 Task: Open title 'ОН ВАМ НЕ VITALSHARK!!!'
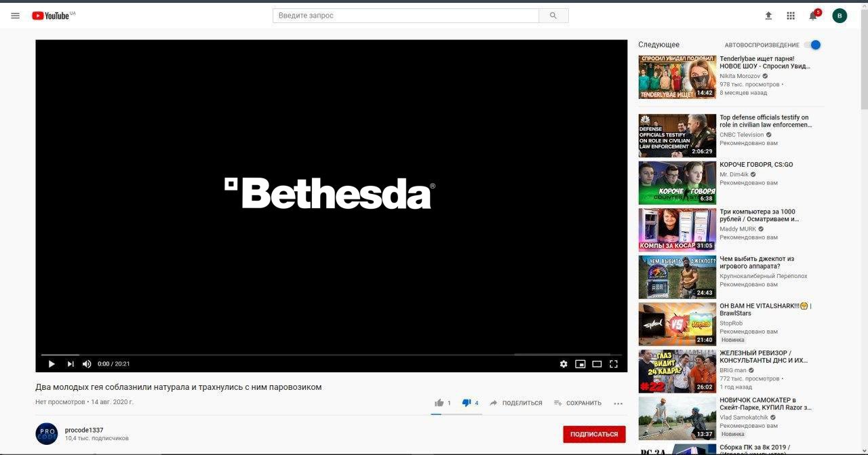(766, 309)
